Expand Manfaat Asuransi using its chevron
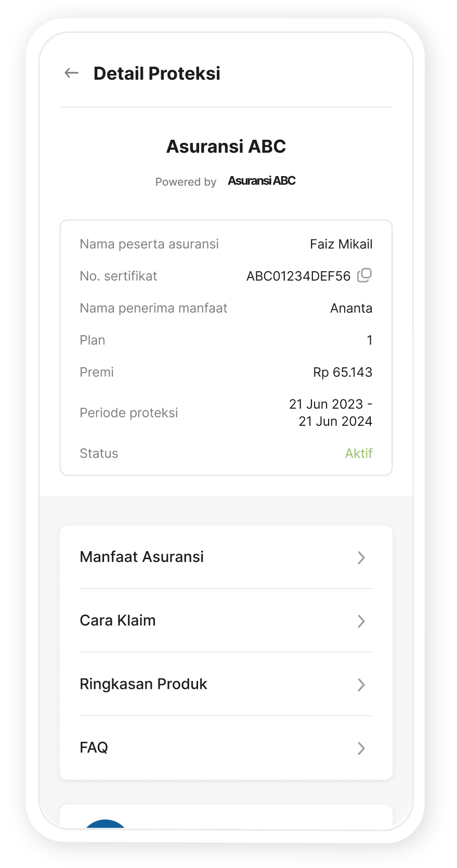Image resolution: width=457 pixels, height=868 pixels. pyautogui.click(x=361, y=557)
